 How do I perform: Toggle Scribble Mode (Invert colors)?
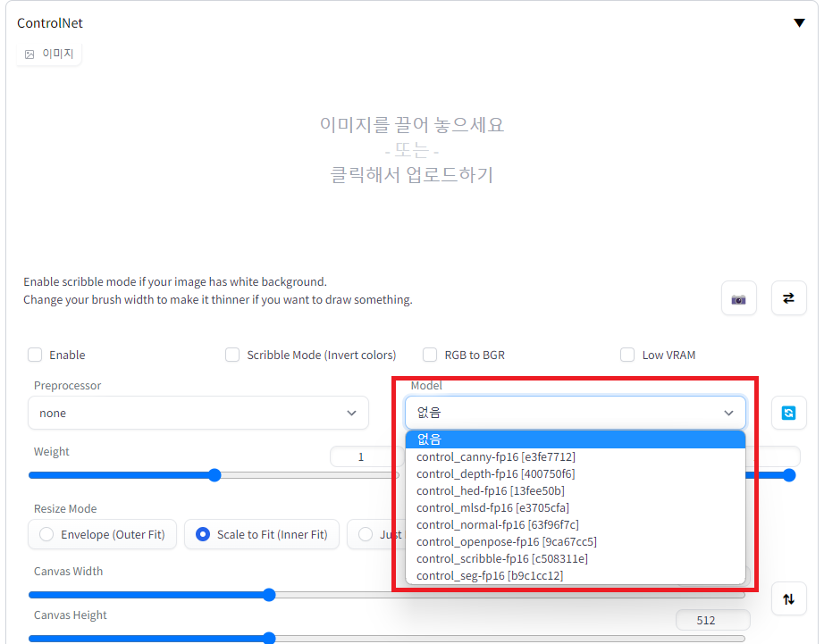point(232,355)
